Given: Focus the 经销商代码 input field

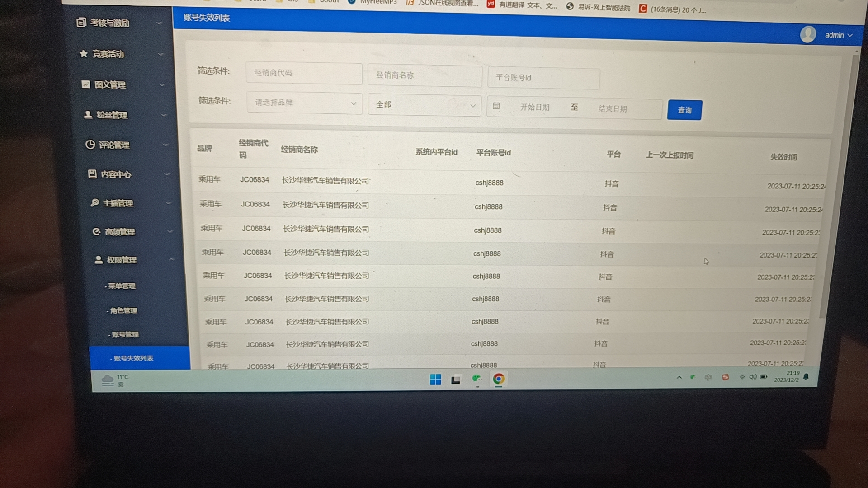Looking at the screenshot, I should click(304, 73).
